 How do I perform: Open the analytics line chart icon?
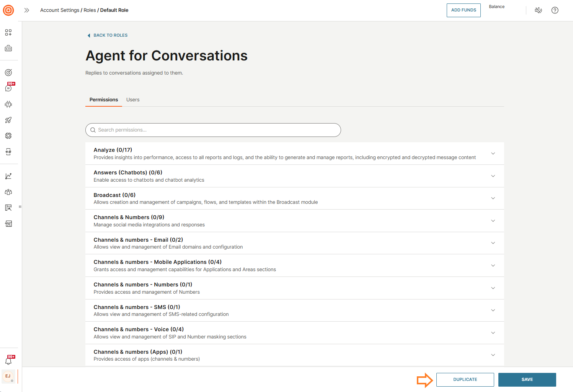[x=8, y=176]
